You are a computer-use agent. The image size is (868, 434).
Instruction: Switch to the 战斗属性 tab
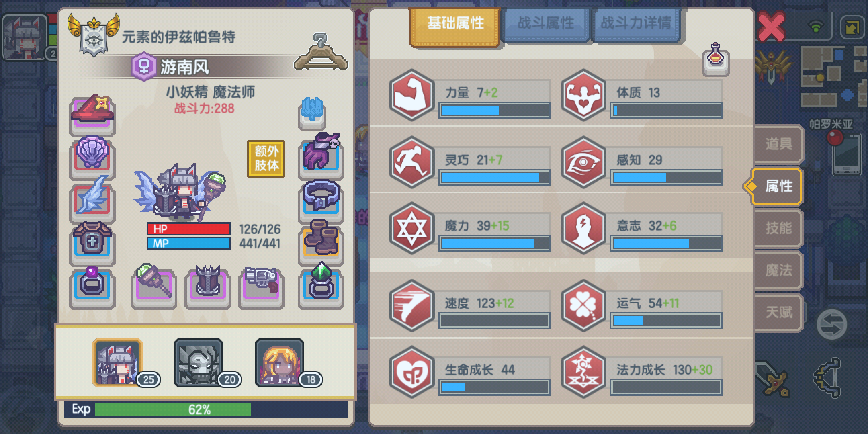[x=545, y=24]
